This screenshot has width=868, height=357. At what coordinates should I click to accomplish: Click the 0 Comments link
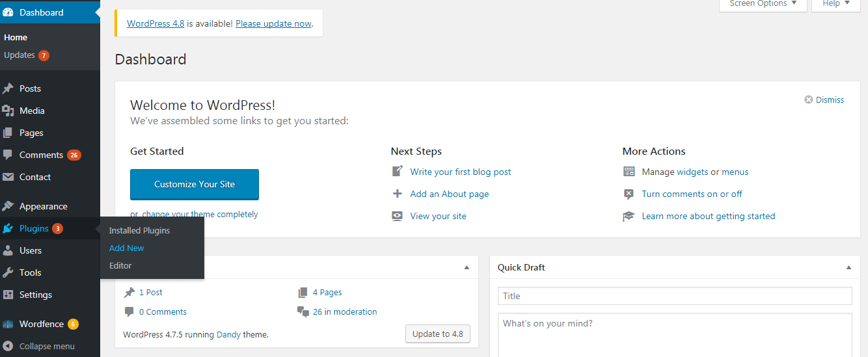pyautogui.click(x=163, y=311)
